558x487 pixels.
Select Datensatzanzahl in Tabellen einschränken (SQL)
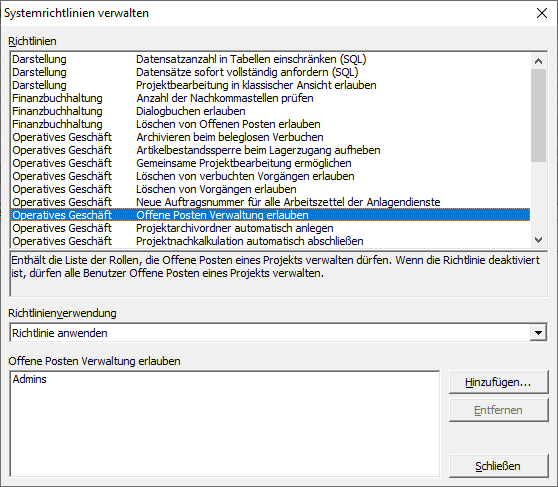[270, 59]
